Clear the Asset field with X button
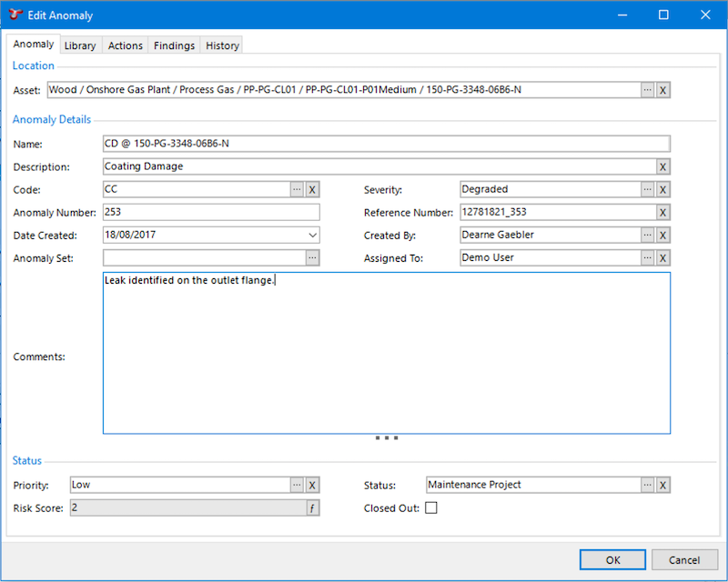This screenshot has height=582, width=728. tap(663, 90)
